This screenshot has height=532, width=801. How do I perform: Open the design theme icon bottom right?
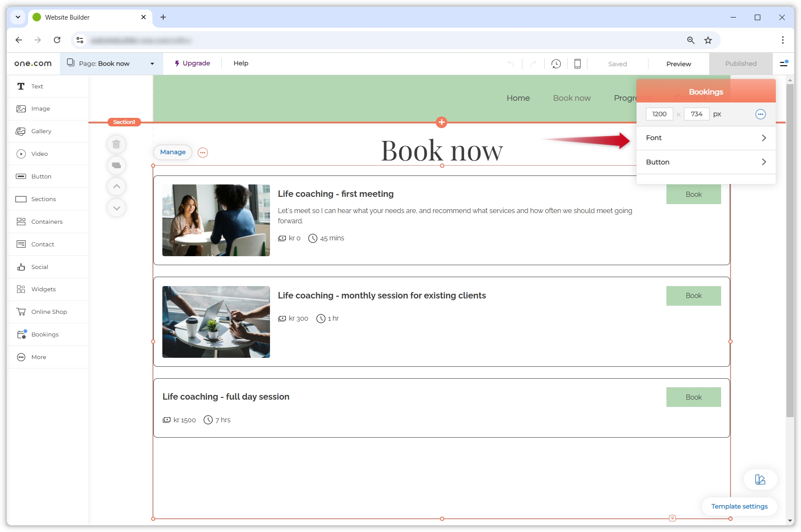[x=760, y=479]
